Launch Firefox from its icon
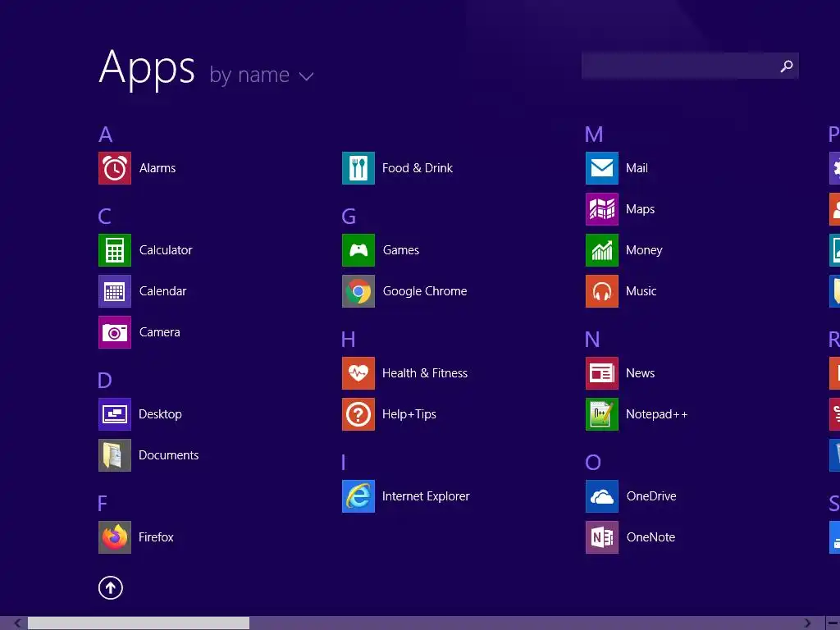 [115, 537]
